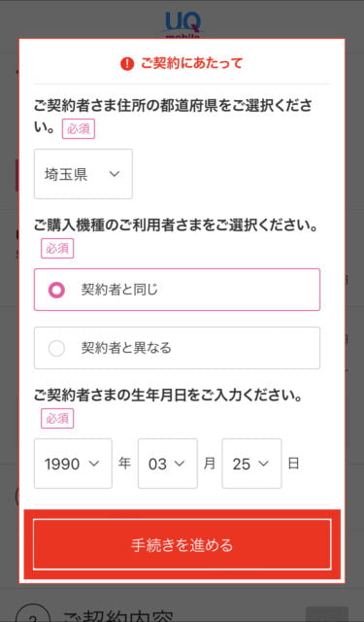Viewport: 364px width, 622px height.
Task: Click the 必須 badge under birthdate label
Action: (57, 418)
